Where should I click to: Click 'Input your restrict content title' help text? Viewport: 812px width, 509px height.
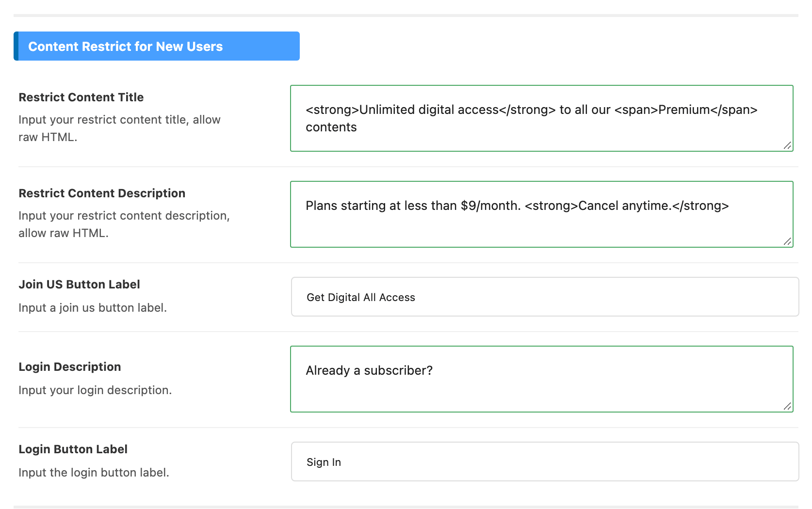pyautogui.click(x=119, y=128)
